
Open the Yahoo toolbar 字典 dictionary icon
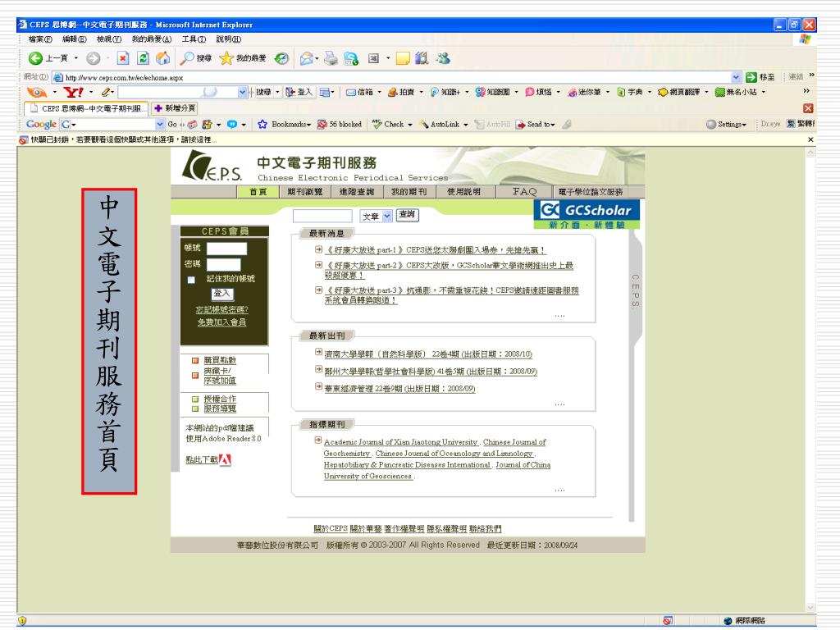pyautogui.click(x=622, y=92)
